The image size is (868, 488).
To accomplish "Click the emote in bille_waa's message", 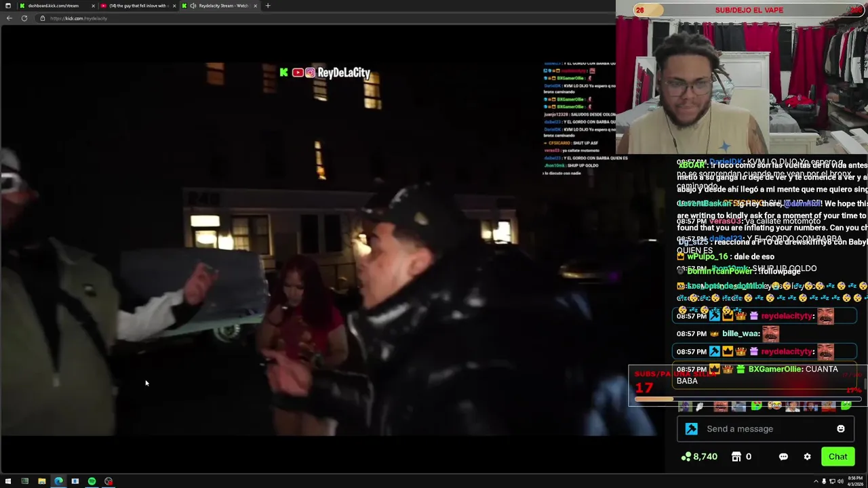I will pos(770,333).
